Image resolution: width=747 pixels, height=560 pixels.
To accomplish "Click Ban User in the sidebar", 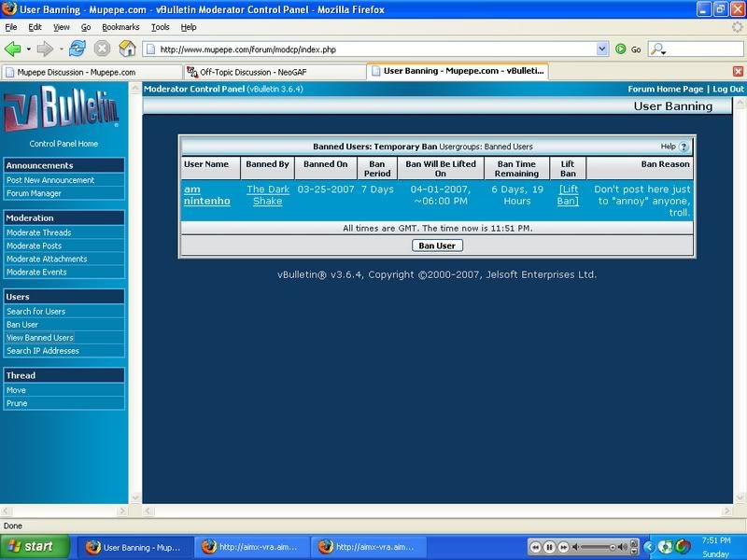I will (21, 324).
